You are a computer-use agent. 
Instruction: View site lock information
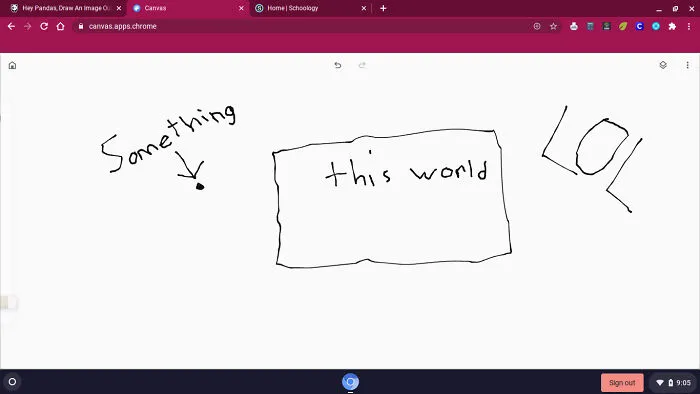[81, 26]
